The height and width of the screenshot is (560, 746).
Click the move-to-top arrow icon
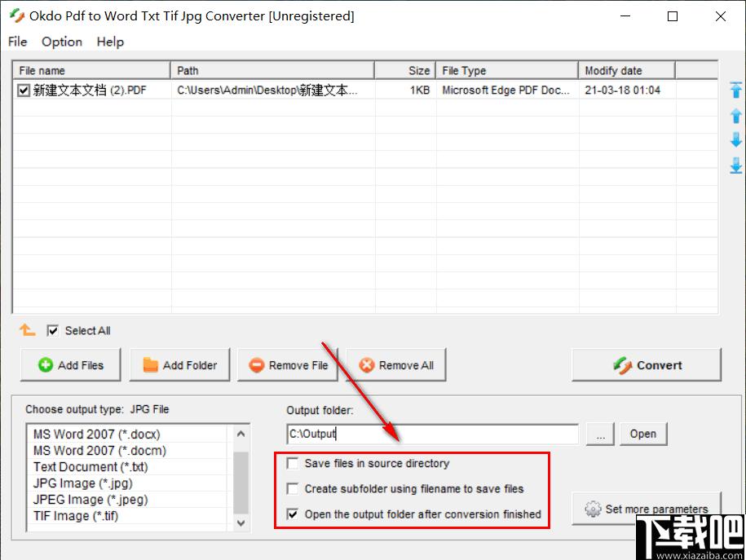click(x=735, y=90)
